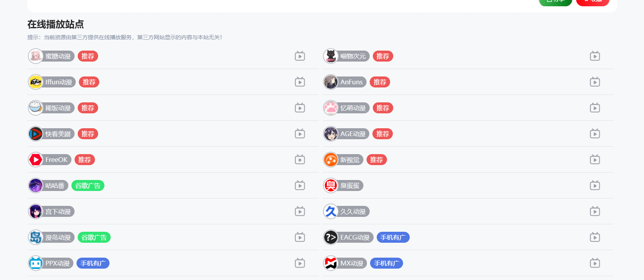Select the play icon in the 新视觉 row
The width and height of the screenshot is (644, 280).
pyautogui.click(x=595, y=160)
